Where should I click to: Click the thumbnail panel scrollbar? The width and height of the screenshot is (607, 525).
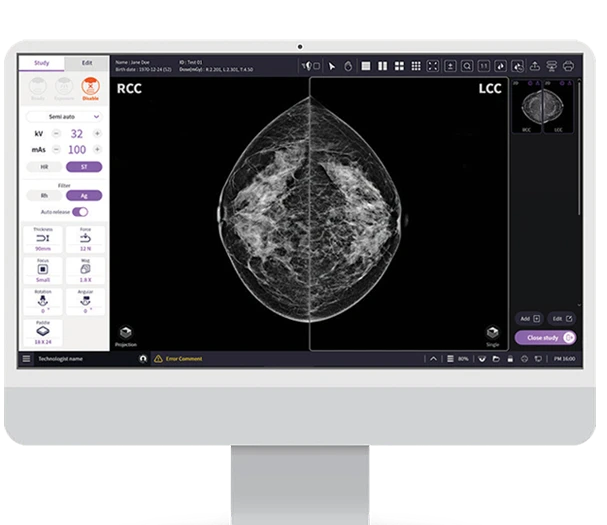[x=579, y=147]
